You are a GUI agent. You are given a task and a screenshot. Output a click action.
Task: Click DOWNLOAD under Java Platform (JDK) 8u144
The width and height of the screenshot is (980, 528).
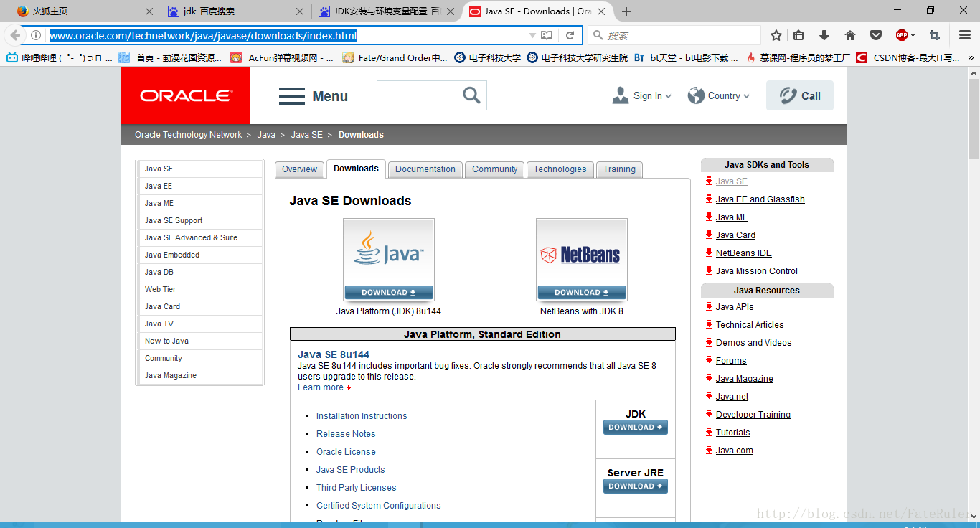point(389,293)
